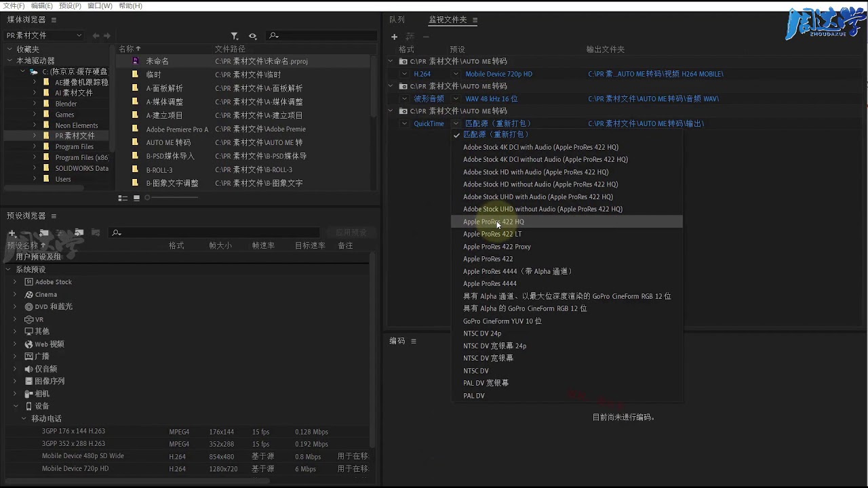Screen dimensions: 868x488
Task: Open the QuickTime format dropdown arrow
Action: [x=405, y=124]
